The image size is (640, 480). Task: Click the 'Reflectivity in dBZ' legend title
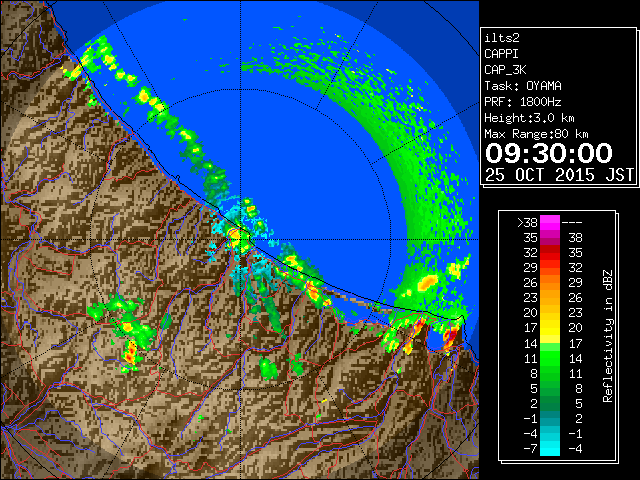[x=608, y=336]
